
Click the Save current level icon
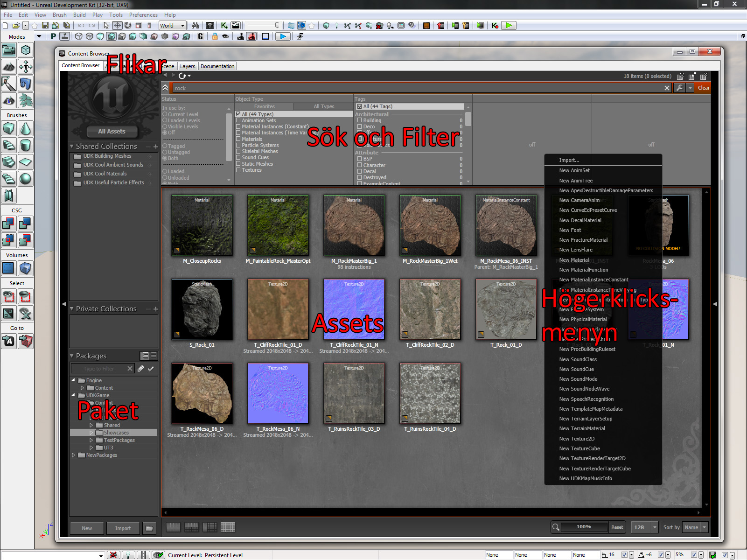[45, 26]
